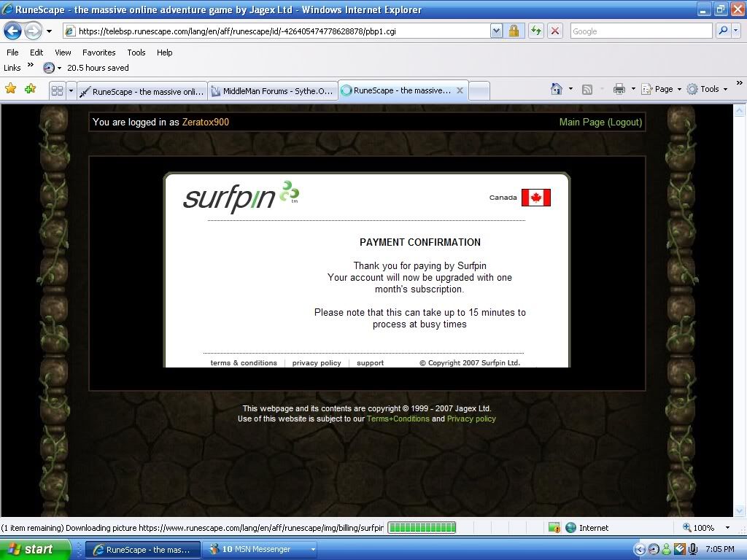Open the Help menu
Screen dimensions: 747x560
[164, 52]
